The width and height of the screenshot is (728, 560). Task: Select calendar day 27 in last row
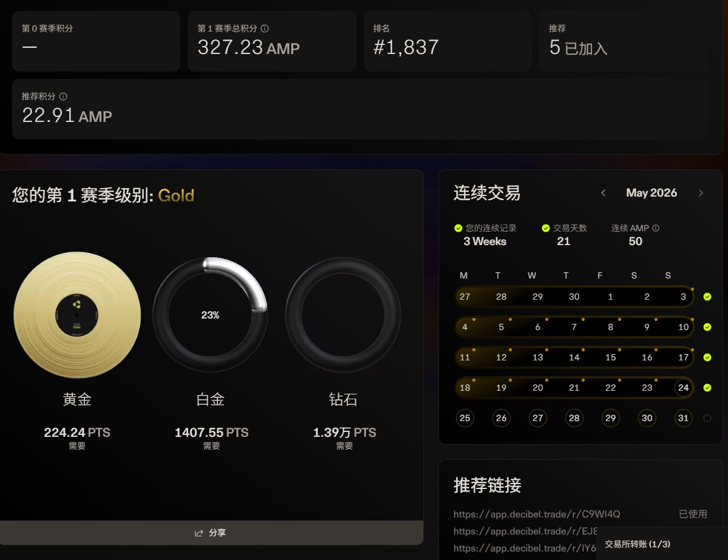click(537, 418)
